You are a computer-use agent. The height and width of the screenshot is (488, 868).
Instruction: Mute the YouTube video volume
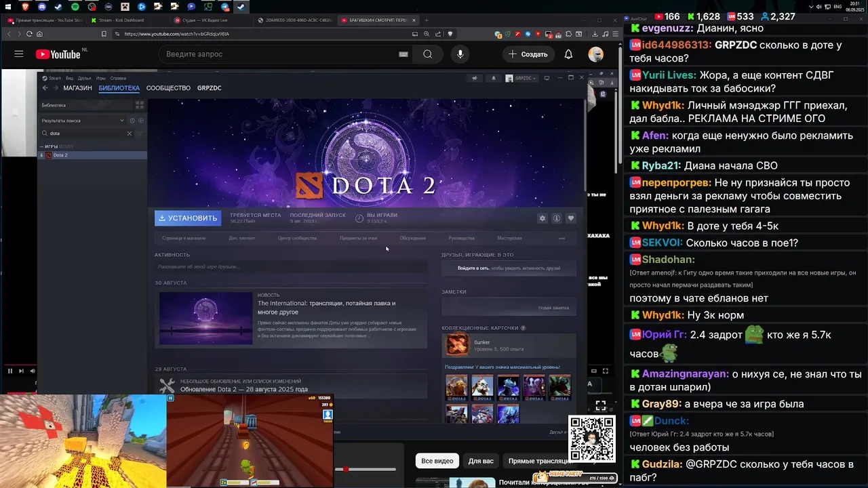click(x=32, y=371)
